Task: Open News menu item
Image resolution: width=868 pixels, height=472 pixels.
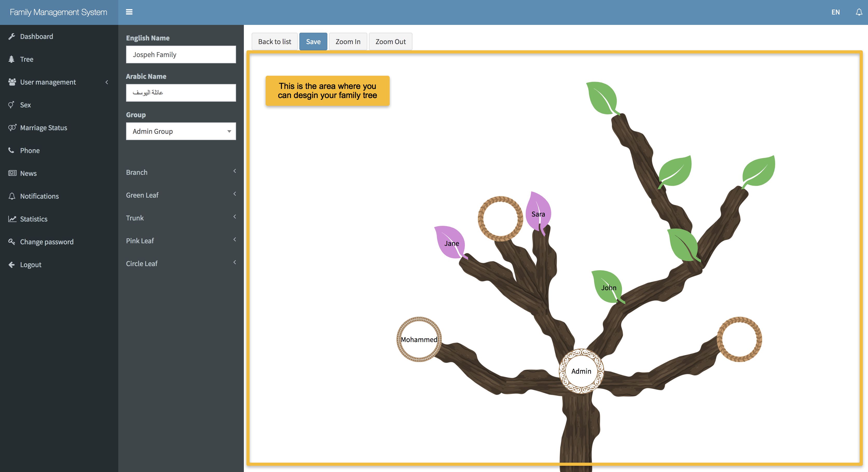Action: 28,173
